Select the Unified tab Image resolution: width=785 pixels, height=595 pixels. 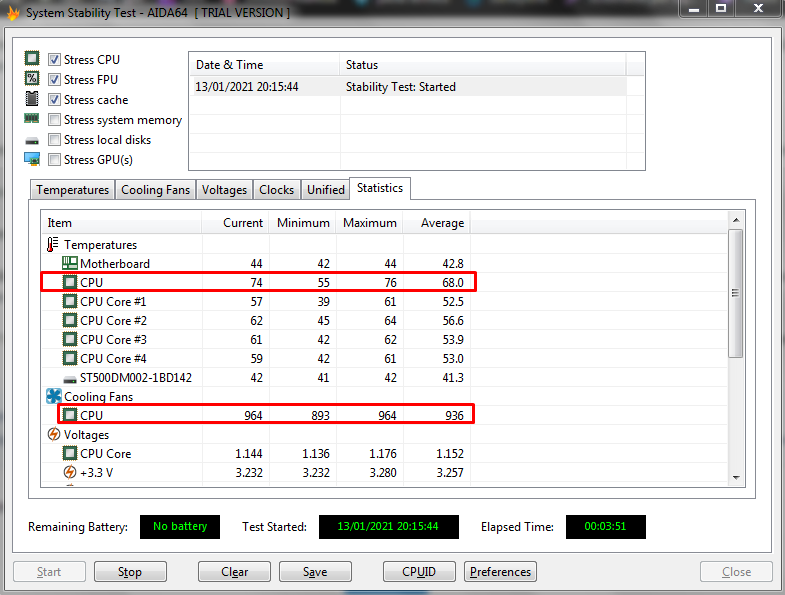tap(325, 190)
